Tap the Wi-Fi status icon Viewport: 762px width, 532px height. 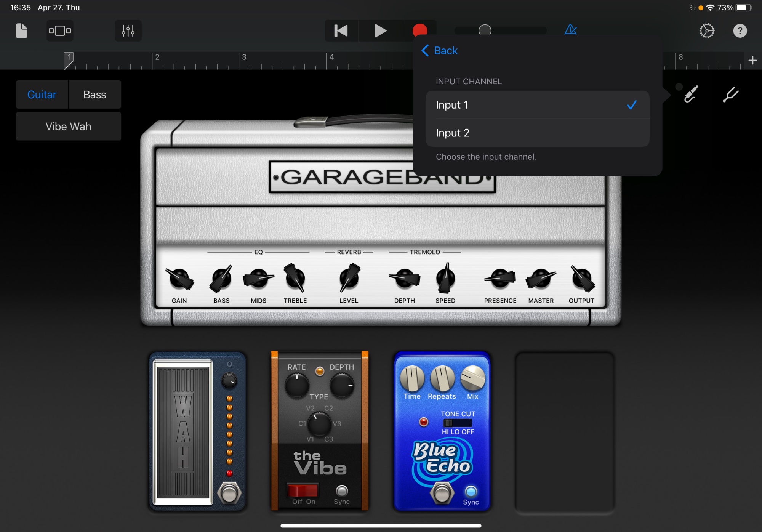pos(710,8)
